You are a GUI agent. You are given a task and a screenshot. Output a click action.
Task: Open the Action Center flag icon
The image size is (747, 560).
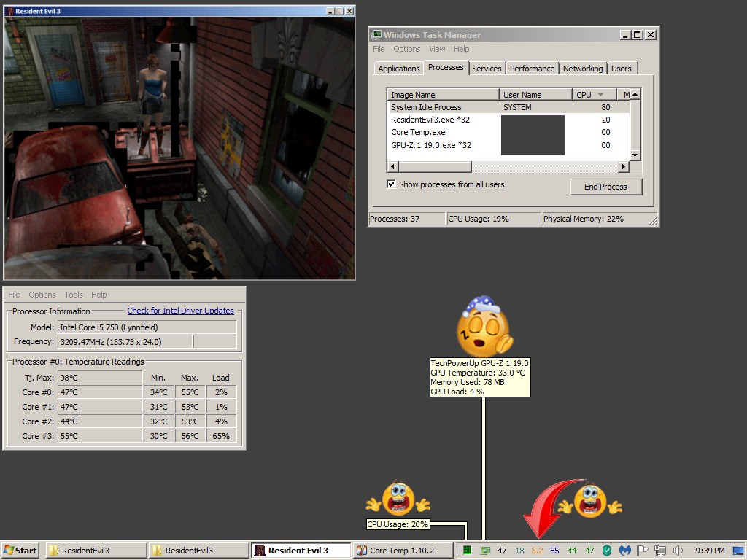(642, 551)
